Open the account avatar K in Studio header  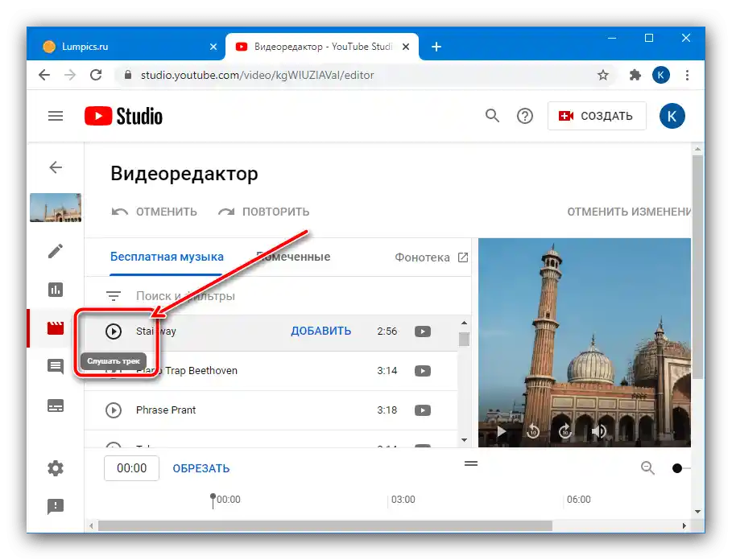click(x=672, y=116)
